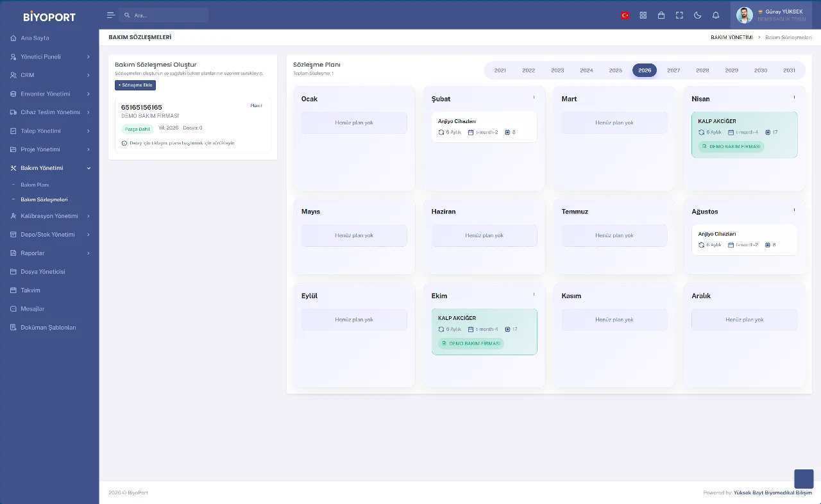Image resolution: width=821 pixels, height=504 pixels.
Task: Select year 2031 tab
Action: (x=790, y=71)
